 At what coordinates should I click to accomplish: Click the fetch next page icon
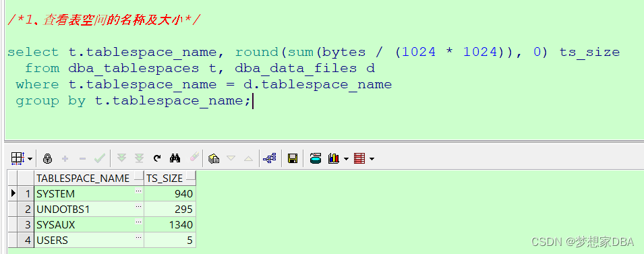pyautogui.click(x=121, y=158)
